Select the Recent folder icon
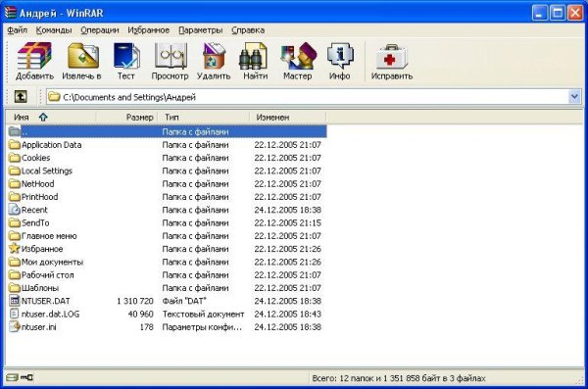This screenshot has height=389, width=588. pos(15,210)
